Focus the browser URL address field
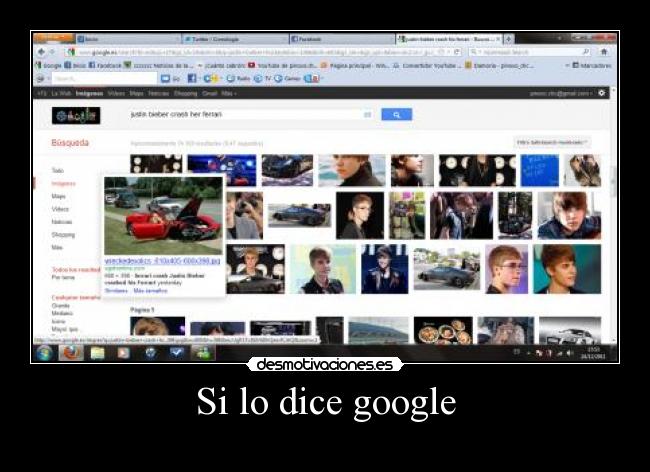650x472 pixels. 257,52
